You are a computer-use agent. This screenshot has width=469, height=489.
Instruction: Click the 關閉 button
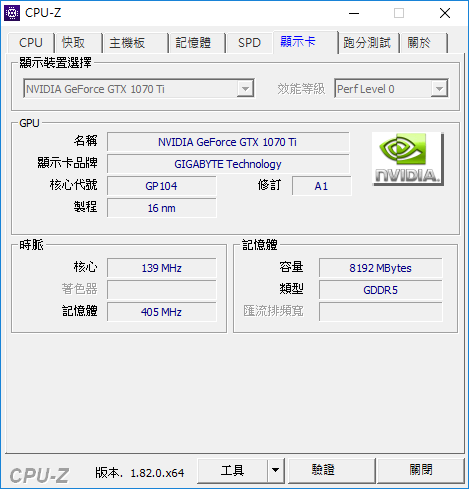point(420,470)
